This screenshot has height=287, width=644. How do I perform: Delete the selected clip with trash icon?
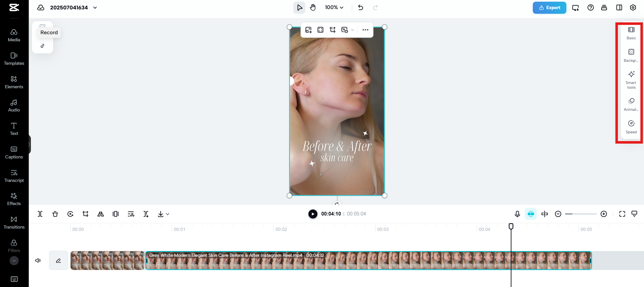55,214
